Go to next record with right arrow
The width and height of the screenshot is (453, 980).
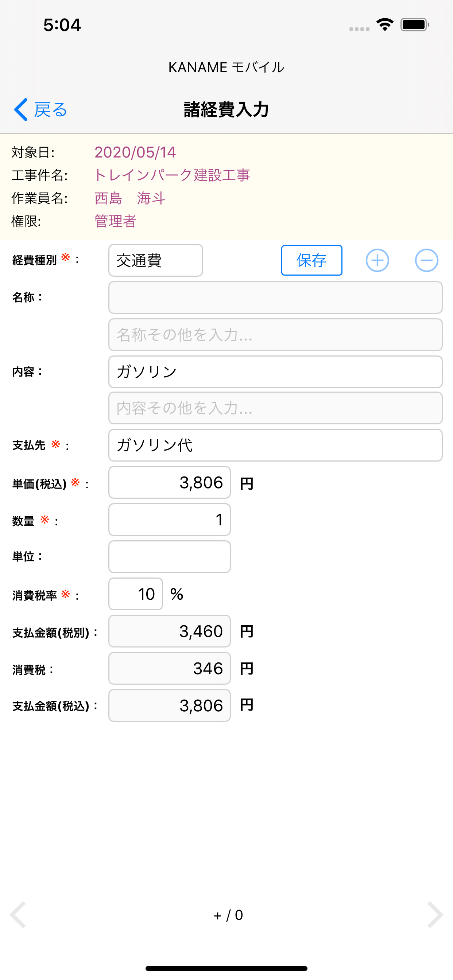pos(435,915)
